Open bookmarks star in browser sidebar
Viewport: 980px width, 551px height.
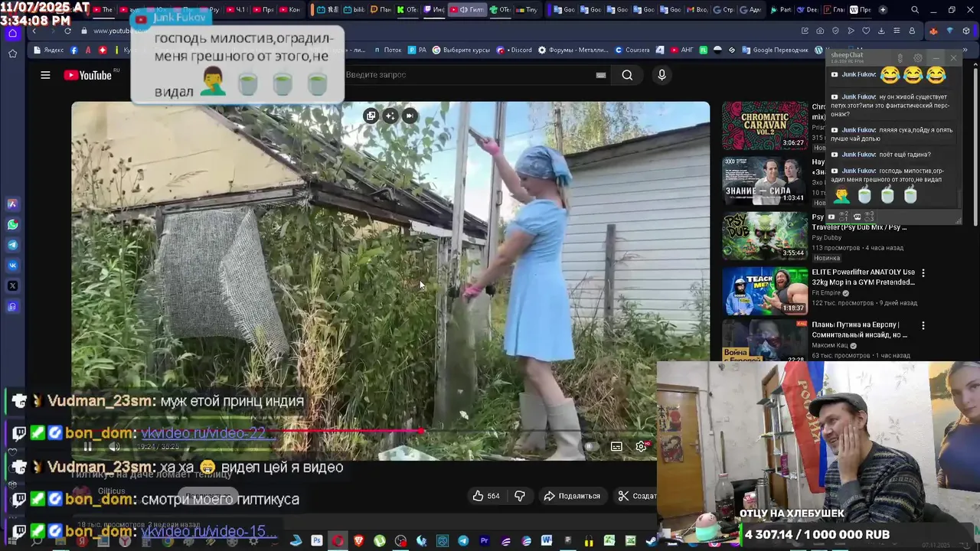pyautogui.click(x=12, y=54)
